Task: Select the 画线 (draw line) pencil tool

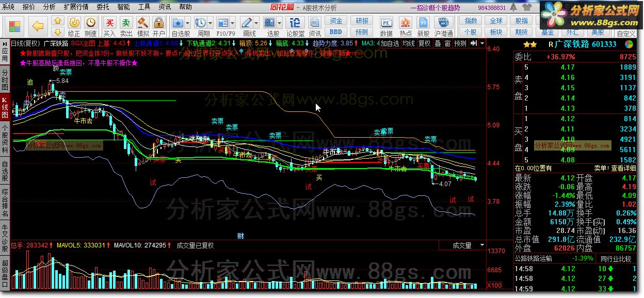Action: (246, 23)
